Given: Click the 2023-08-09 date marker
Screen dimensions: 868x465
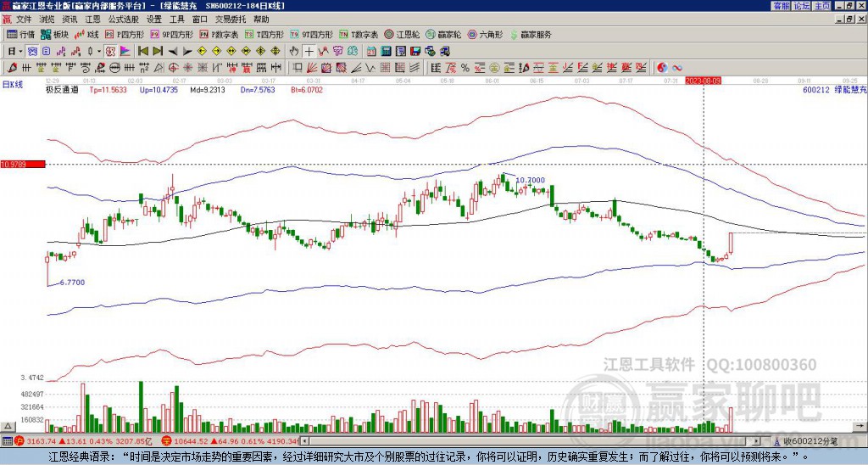Looking at the screenshot, I should pos(704,81).
